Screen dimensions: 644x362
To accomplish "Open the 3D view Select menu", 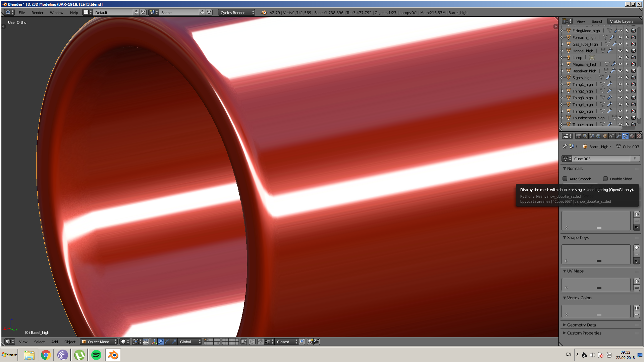I will 39,342.
